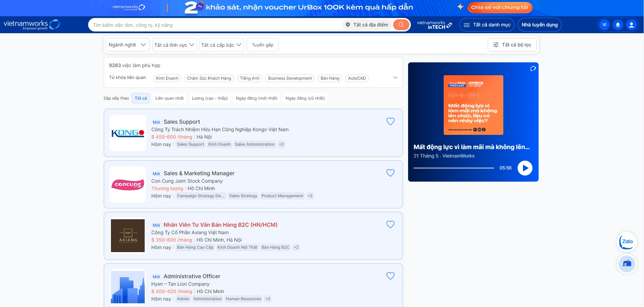Select the Kinh Doanh keyword chip
644x307 pixels.
coord(167,78)
